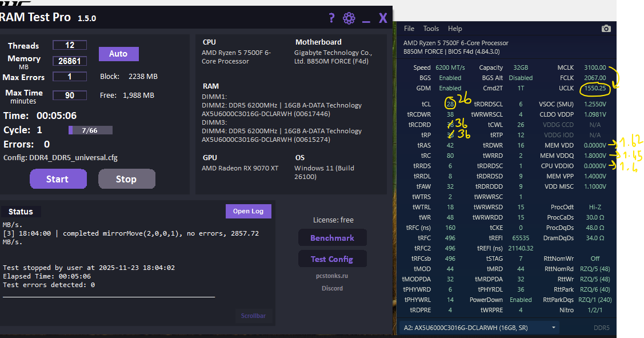Viewport: 644px width, 338px height.
Task: Click the ProcOdt value Hi-Z
Action: (595, 207)
